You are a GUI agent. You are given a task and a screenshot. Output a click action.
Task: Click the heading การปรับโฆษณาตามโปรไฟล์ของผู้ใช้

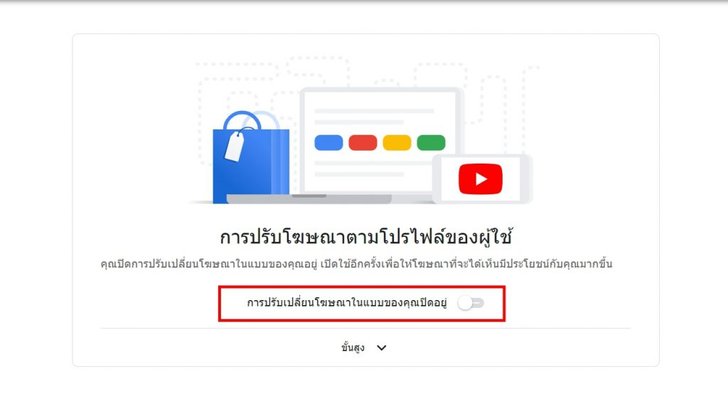[x=366, y=237]
